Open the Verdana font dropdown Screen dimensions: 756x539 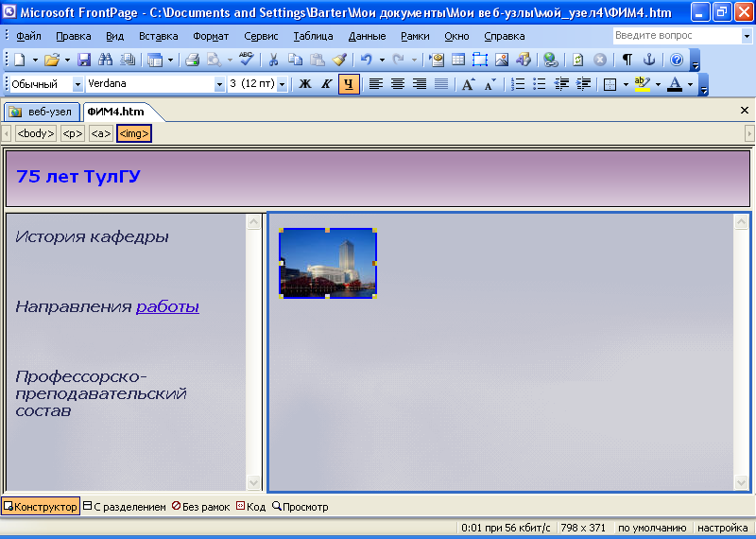click(x=219, y=84)
